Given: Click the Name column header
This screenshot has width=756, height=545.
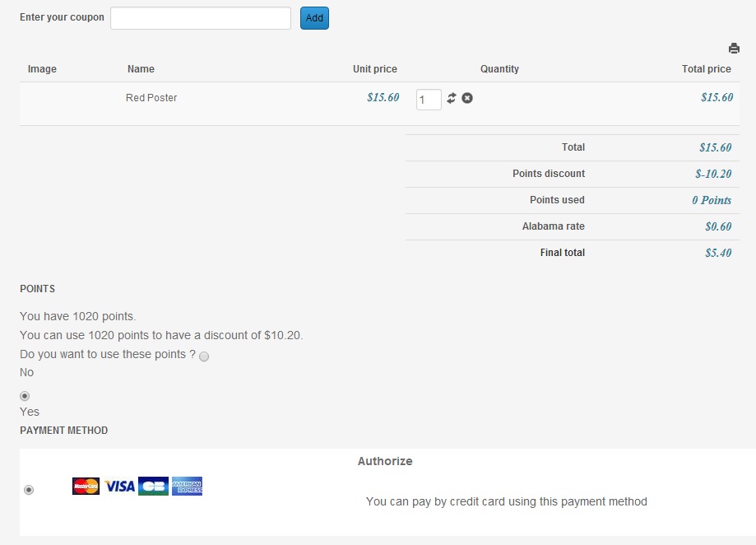Looking at the screenshot, I should [x=141, y=69].
